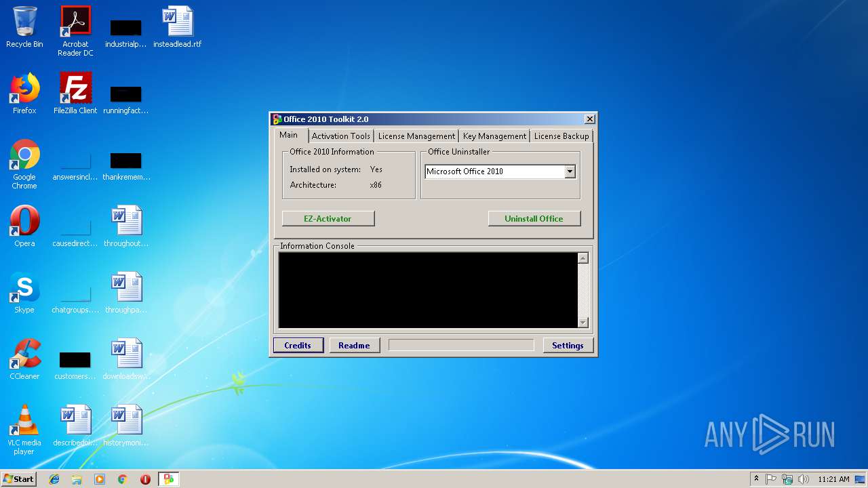This screenshot has height=488, width=868.
Task: Click the taskbar clock showing 11:21 AM
Action: (833, 479)
